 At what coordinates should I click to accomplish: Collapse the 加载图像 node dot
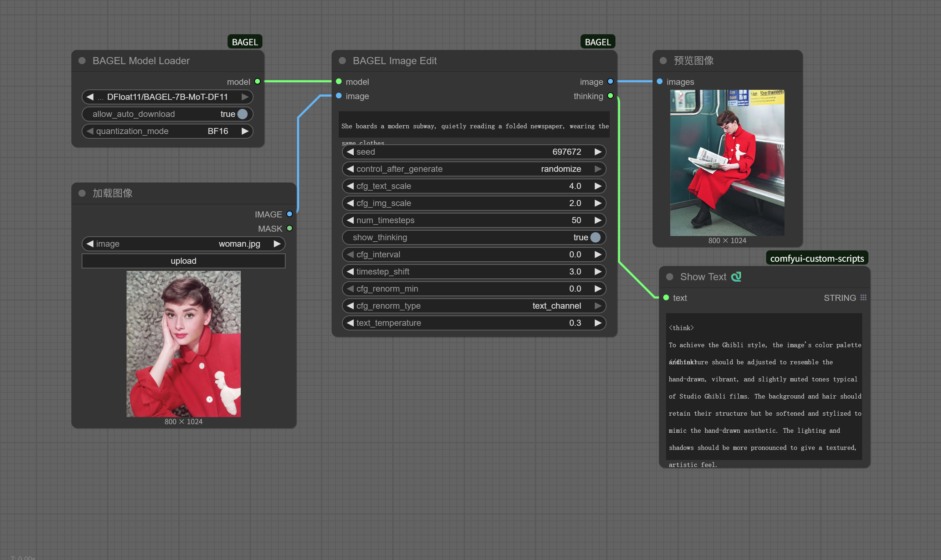82,193
